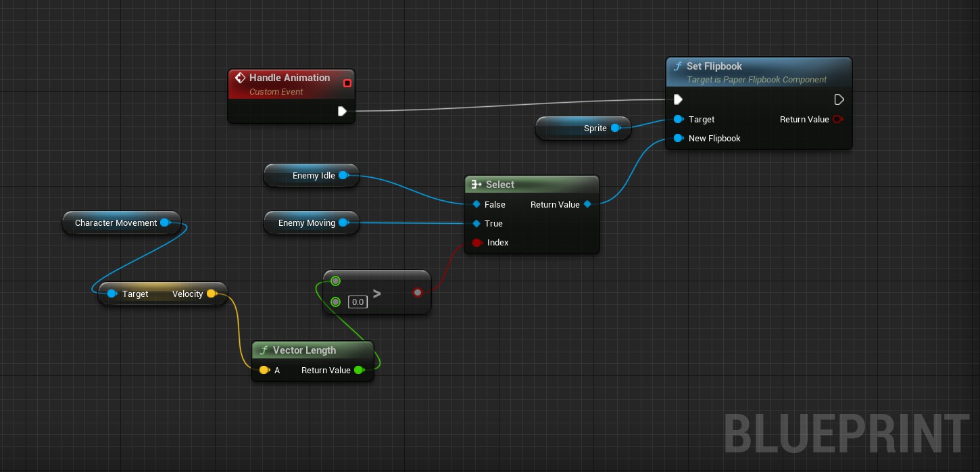Click the greater-than node boolean output pin

417,293
